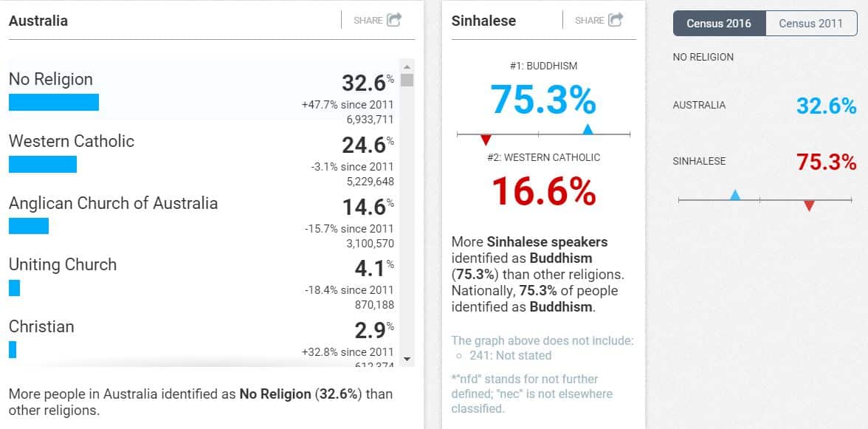Select the No Religion row label
Image resolution: width=868 pixels, height=429 pixels.
(x=51, y=79)
